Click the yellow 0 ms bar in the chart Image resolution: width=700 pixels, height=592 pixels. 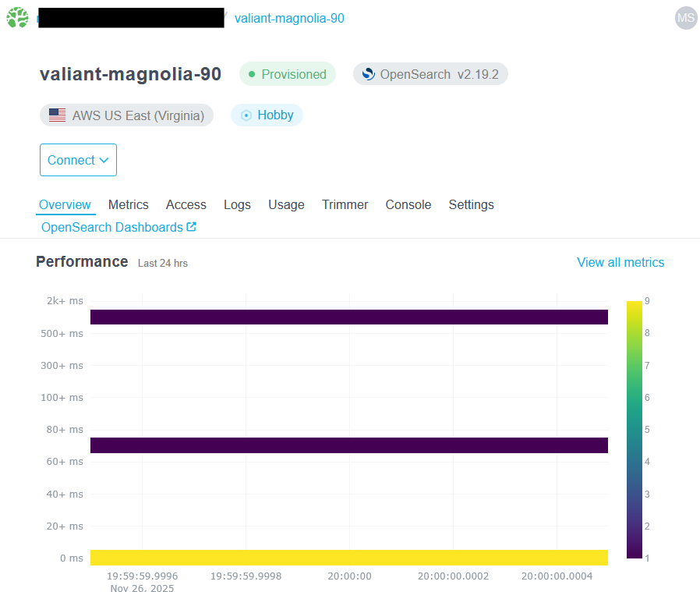[349, 557]
